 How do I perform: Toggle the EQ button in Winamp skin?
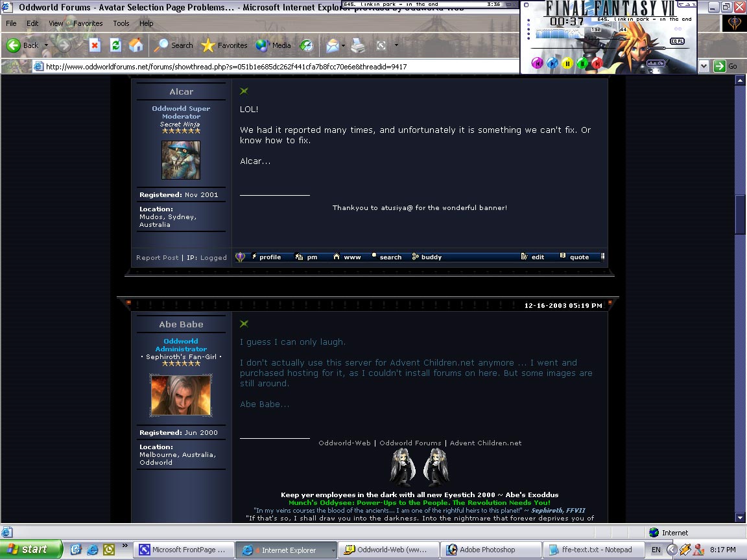tap(673, 41)
